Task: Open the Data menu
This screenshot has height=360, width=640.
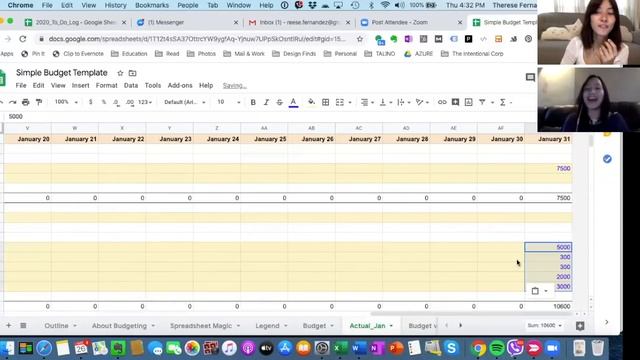Action: [x=131, y=85]
